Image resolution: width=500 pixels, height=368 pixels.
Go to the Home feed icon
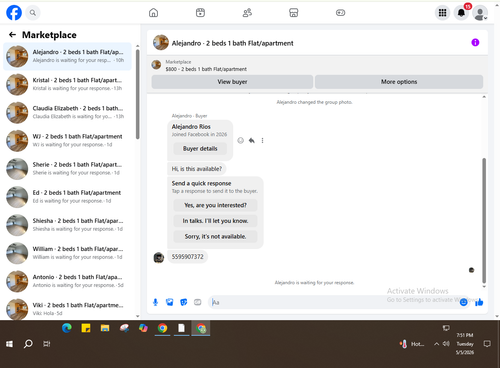tap(153, 13)
